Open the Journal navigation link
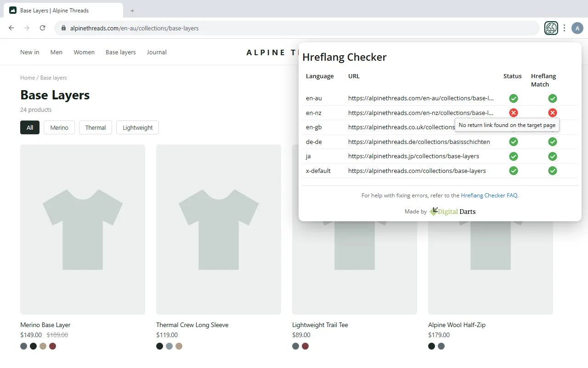588x368 pixels. [x=157, y=52]
